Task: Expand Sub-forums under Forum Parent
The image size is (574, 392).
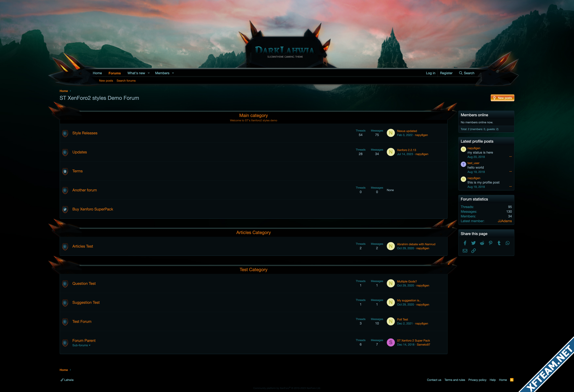Action: [81, 345]
